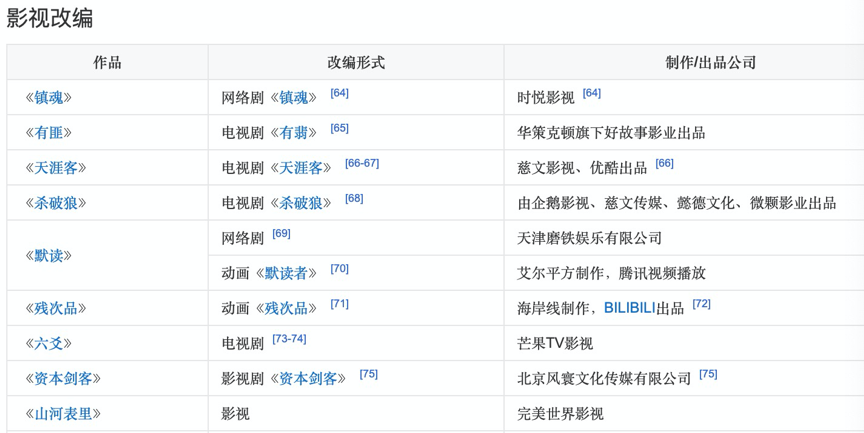This screenshot has width=864, height=433.
Task: Jump to citation [69] beside 网络剧
Action: click(281, 234)
